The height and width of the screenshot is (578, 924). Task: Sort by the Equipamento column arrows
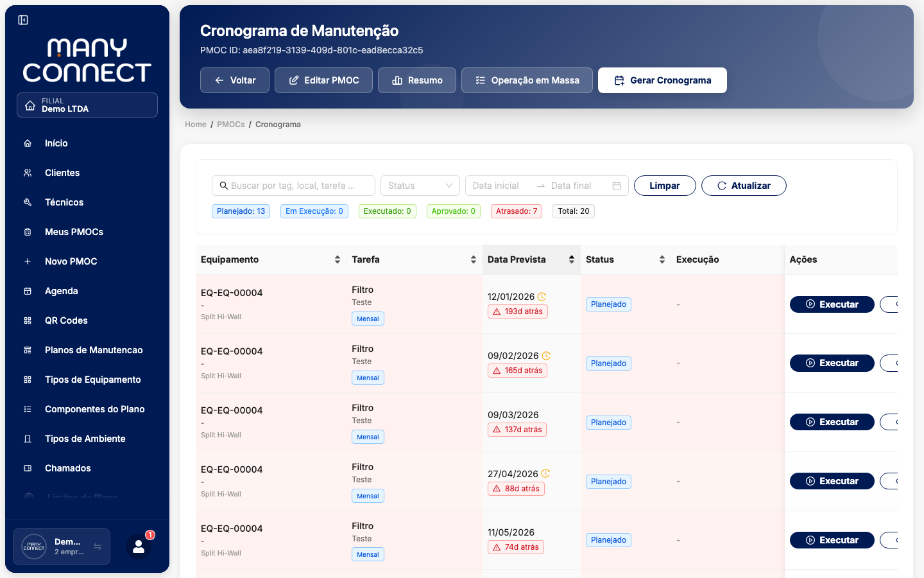tap(338, 259)
